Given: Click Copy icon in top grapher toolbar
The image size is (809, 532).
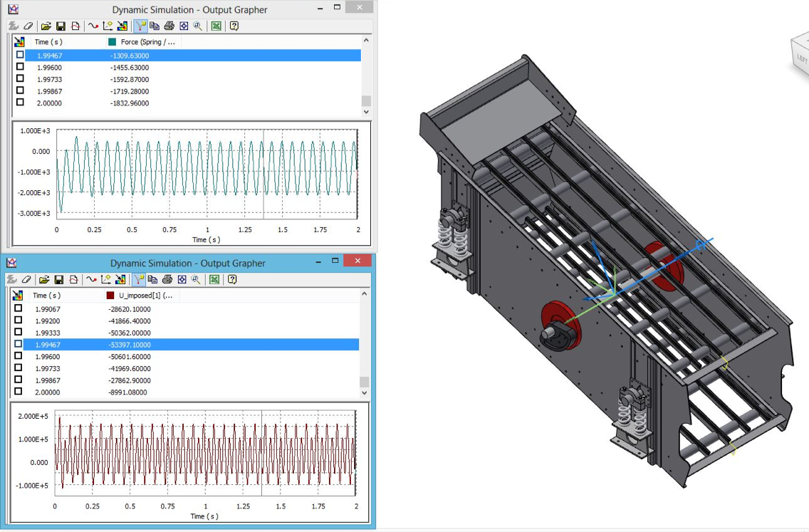Looking at the screenshot, I should 155,26.
